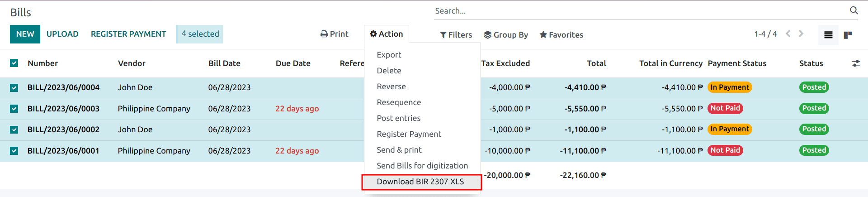Click the Print printer icon

click(324, 34)
